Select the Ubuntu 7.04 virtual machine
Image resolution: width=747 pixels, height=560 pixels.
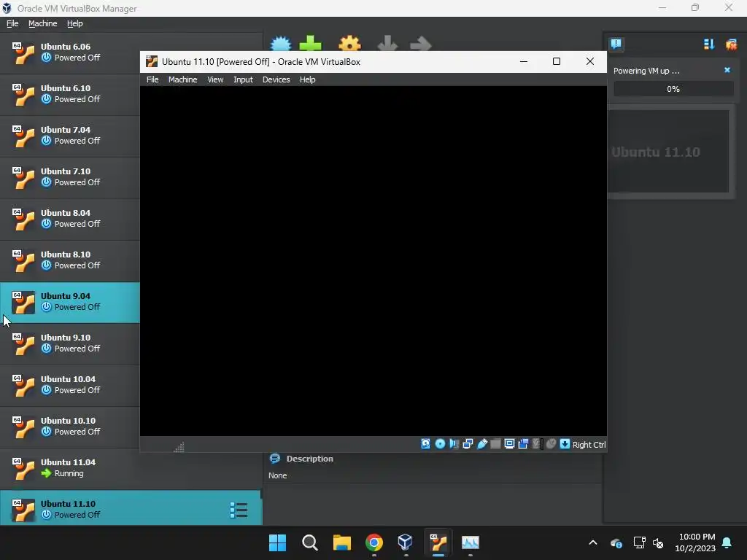pyautogui.click(x=69, y=136)
